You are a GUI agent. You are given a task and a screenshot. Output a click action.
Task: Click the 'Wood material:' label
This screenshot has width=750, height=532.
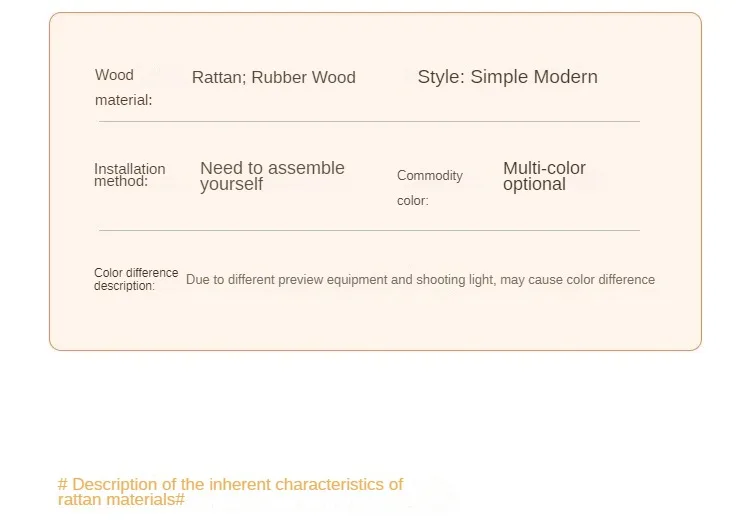point(123,88)
